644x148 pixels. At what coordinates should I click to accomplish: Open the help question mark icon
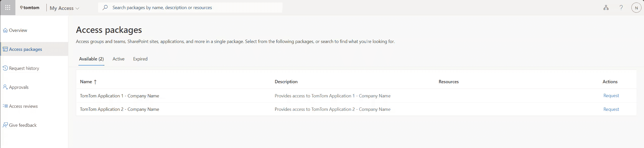[621, 8]
